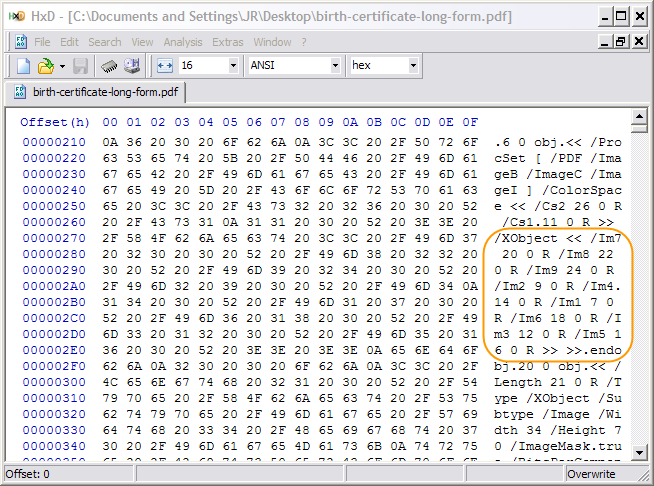The width and height of the screenshot is (654, 486).
Task: Open the hex offset base dropdown
Action: pyautogui.click(x=413, y=65)
